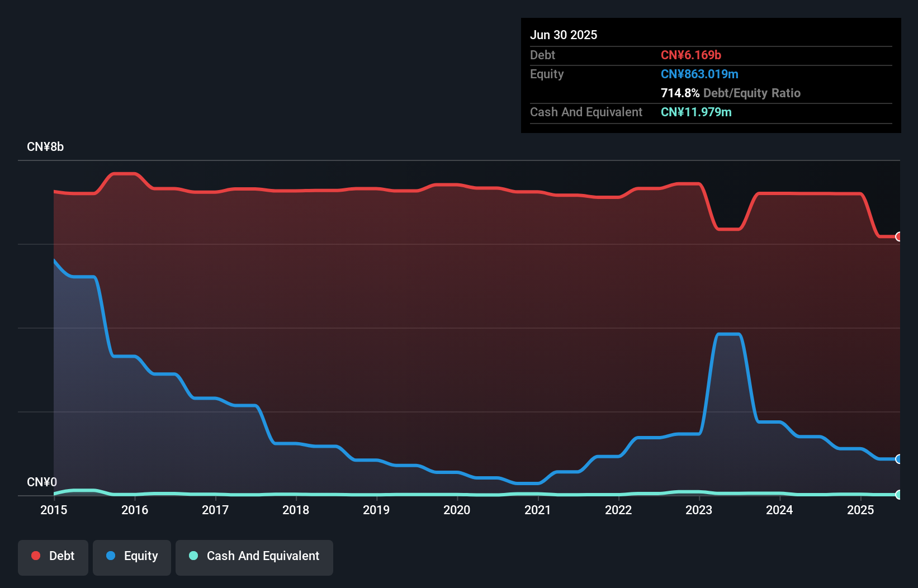918x588 pixels.
Task: Click the blue Equity legend dot icon
Action: point(111,556)
